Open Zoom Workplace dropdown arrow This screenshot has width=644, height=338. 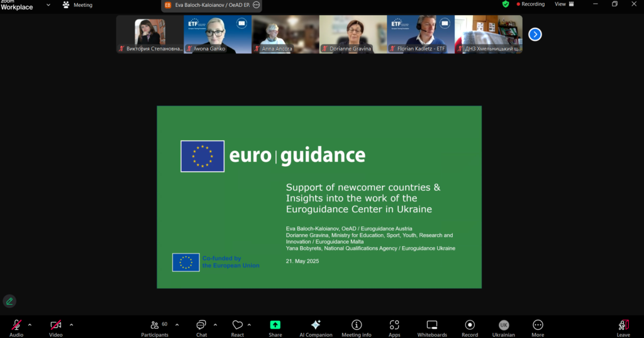pyautogui.click(x=48, y=5)
